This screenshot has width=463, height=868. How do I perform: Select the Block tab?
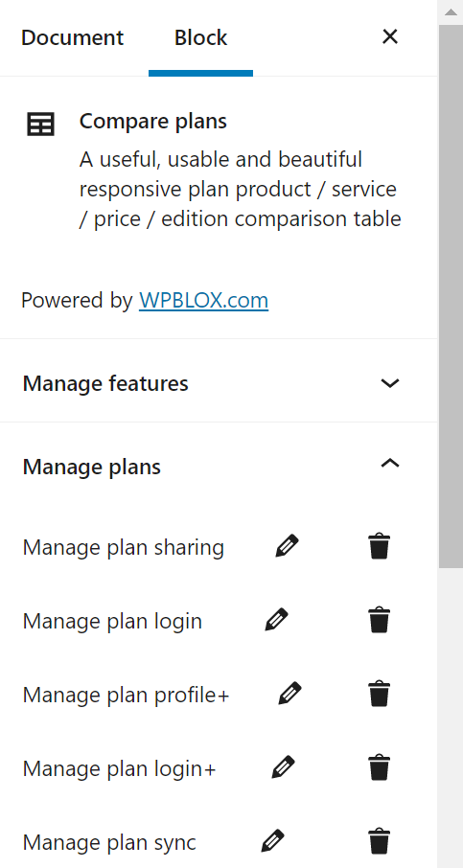(x=200, y=37)
